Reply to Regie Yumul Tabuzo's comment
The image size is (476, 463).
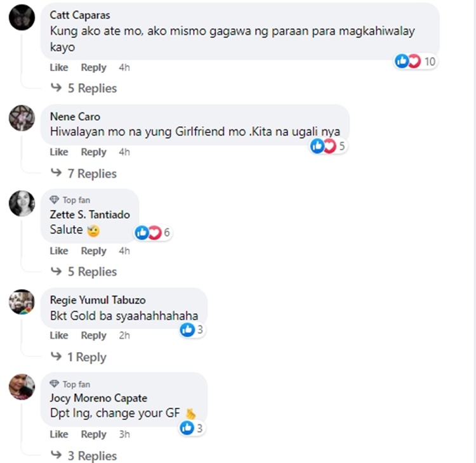pyautogui.click(x=93, y=336)
